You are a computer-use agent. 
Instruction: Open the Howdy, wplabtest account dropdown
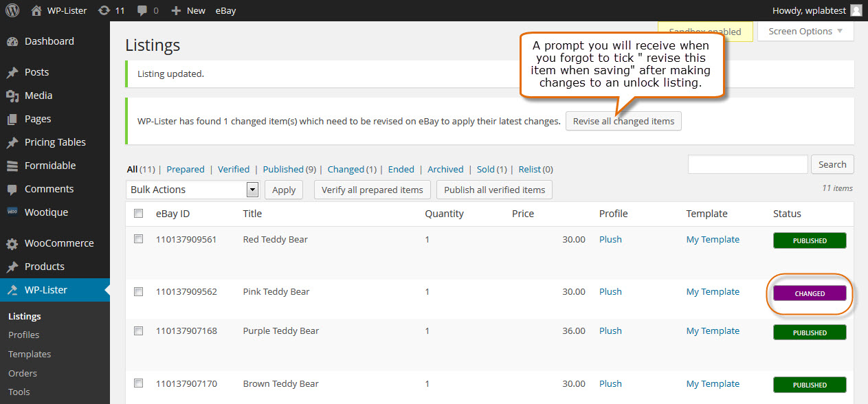(810, 10)
